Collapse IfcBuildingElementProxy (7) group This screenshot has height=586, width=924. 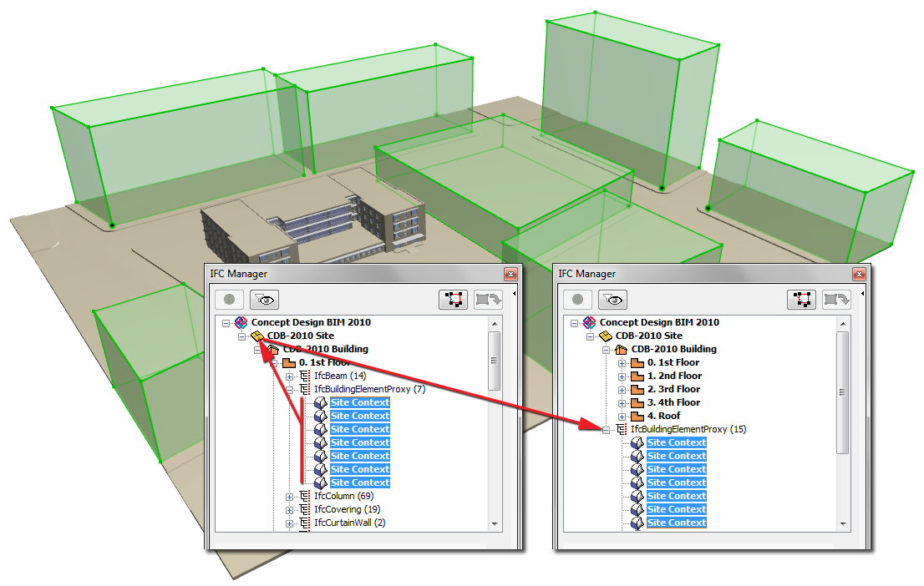click(x=289, y=390)
